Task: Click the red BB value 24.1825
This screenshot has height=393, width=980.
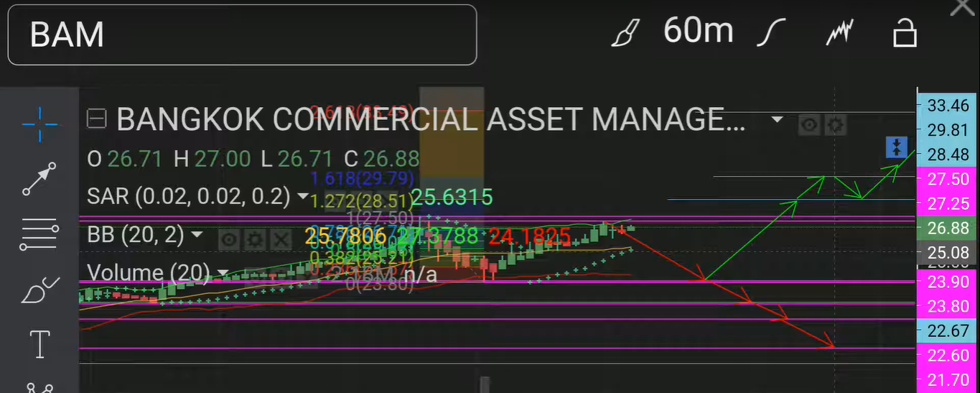Action: (x=530, y=236)
